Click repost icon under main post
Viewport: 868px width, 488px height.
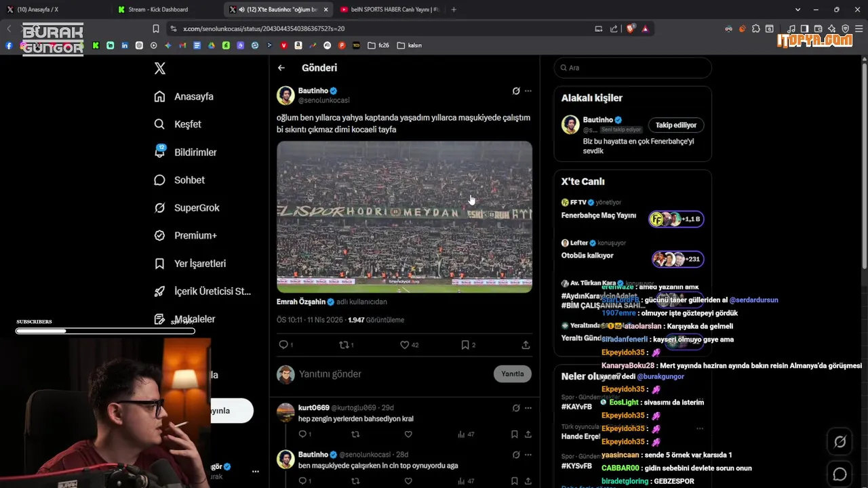click(x=344, y=345)
